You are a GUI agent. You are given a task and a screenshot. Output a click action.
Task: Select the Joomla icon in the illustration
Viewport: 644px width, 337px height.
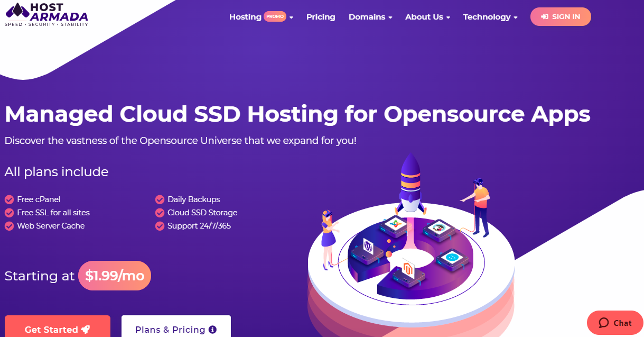(395, 224)
